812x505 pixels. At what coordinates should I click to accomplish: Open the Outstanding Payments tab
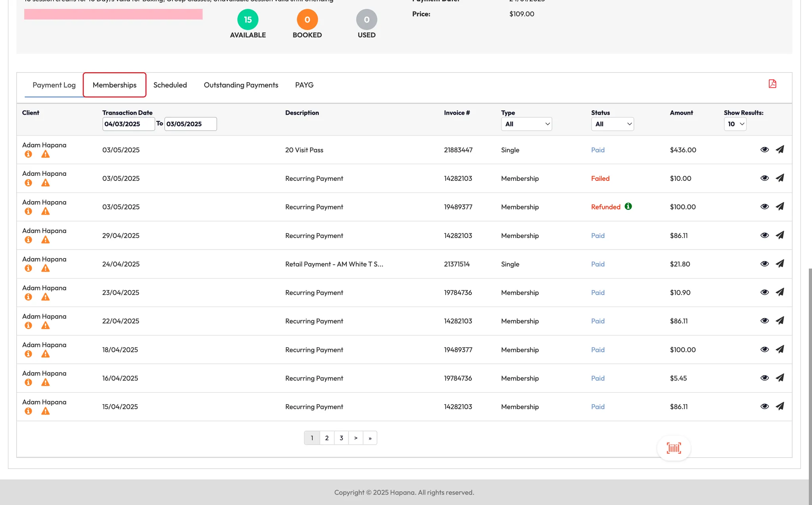click(241, 85)
